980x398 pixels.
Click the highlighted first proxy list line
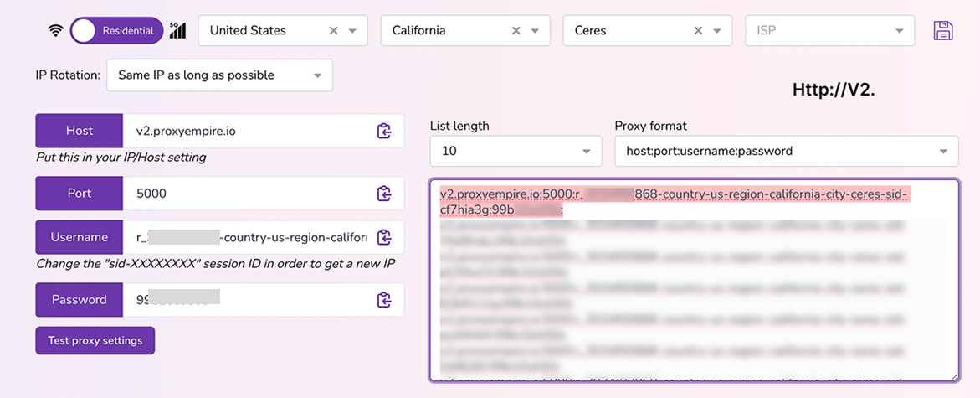pos(675,203)
